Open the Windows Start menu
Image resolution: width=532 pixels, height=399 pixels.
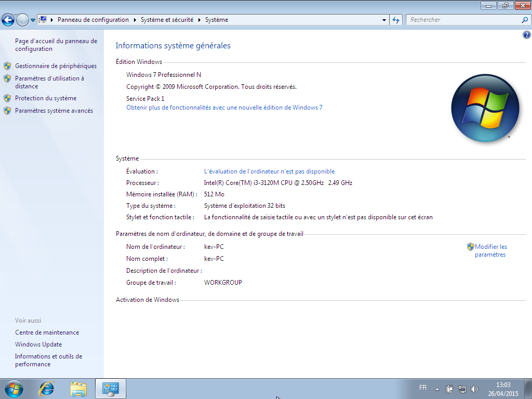14,389
